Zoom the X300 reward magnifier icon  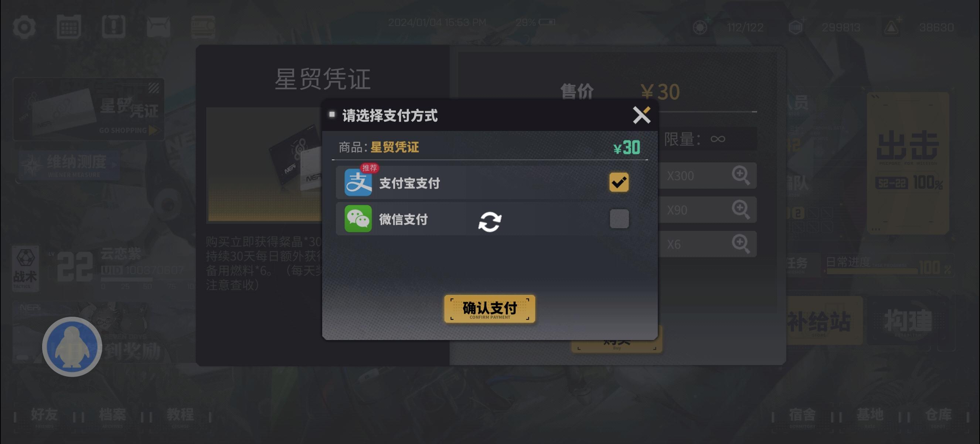pyautogui.click(x=741, y=175)
